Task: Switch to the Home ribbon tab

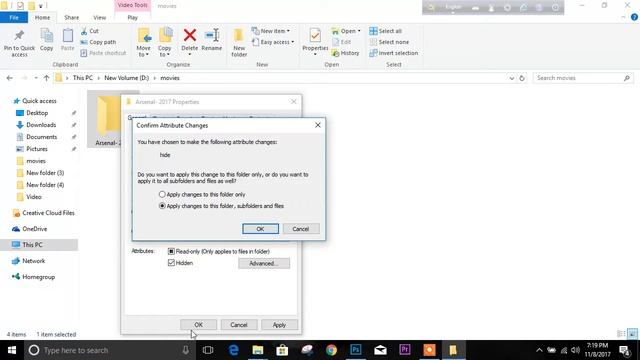Action: click(x=42, y=18)
